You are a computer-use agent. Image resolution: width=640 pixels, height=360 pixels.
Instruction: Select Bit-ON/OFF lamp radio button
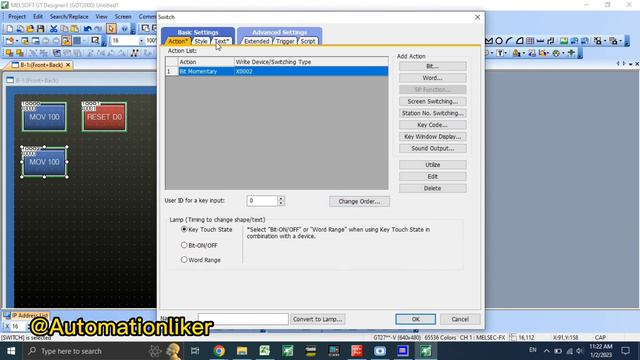click(x=184, y=245)
